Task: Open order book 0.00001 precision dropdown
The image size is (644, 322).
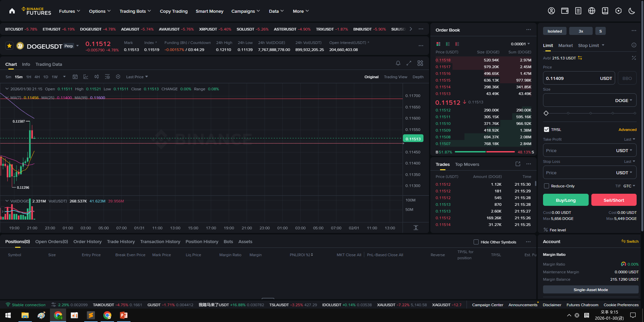Action: tap(520, 44)
